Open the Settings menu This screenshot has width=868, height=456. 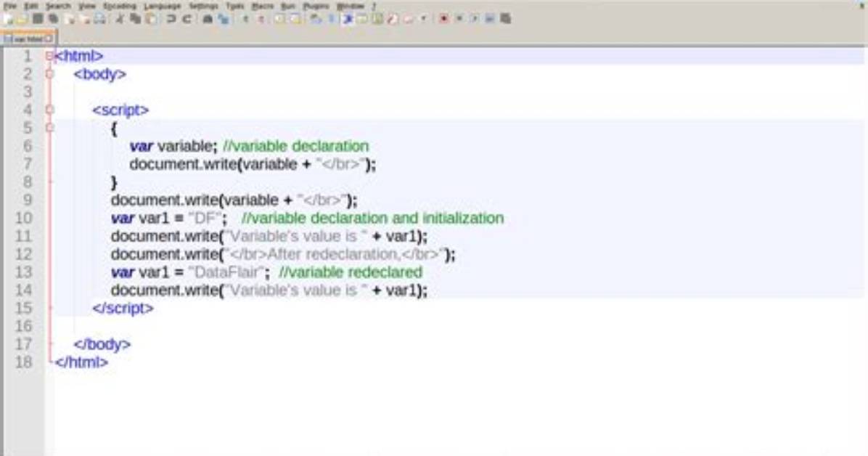click(204, 6)
